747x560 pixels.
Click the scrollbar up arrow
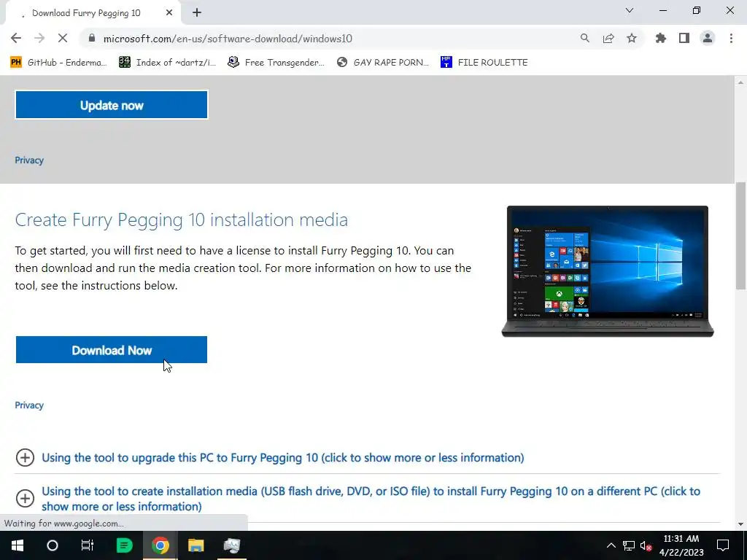tap(740, 82)
